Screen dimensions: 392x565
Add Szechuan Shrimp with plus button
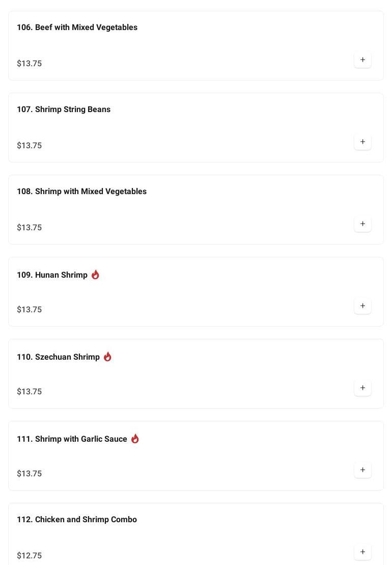(x=362, y=388)
